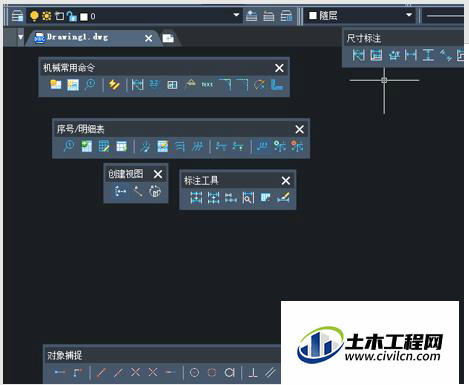Click first icon in 尺寸标注 toolbar
This screenshot has width=469, height=385.
point(359,55)
